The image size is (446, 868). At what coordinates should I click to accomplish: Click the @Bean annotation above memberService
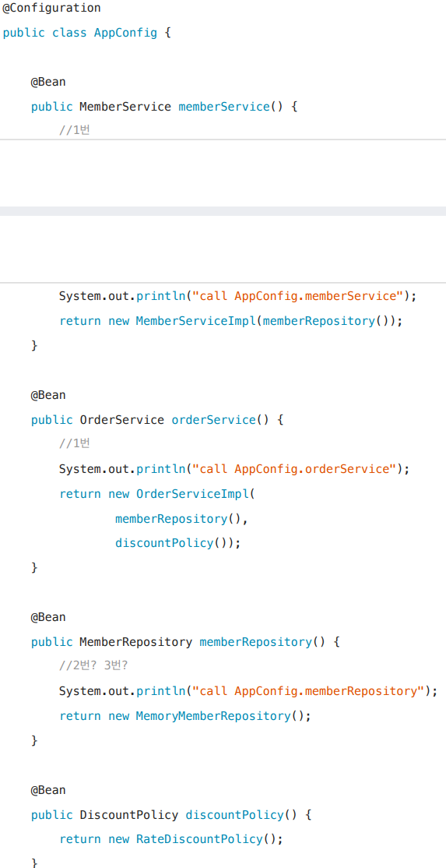[x=48, y=82]
